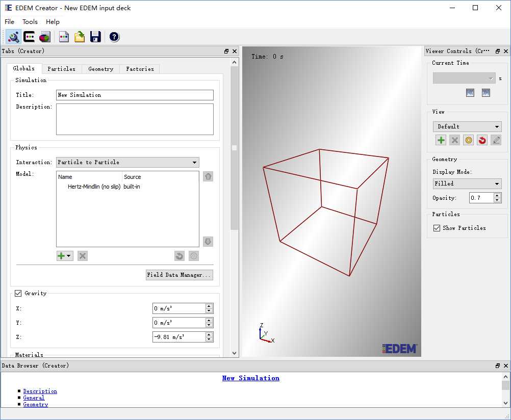Reset the view with red arrow icon
The height and width of the screenshot is (420, 511).
point(482,140)
